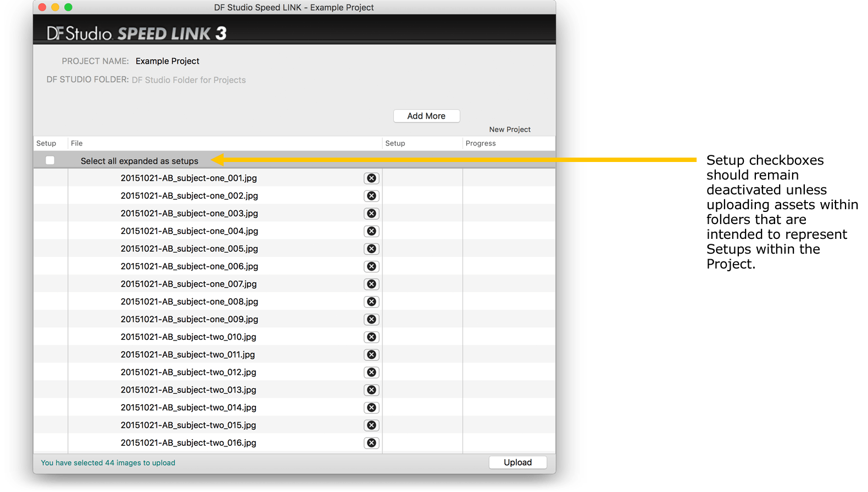
Task: Remove file 20151021-AB_subject-two_015.jpg
Action: [371, 425]
